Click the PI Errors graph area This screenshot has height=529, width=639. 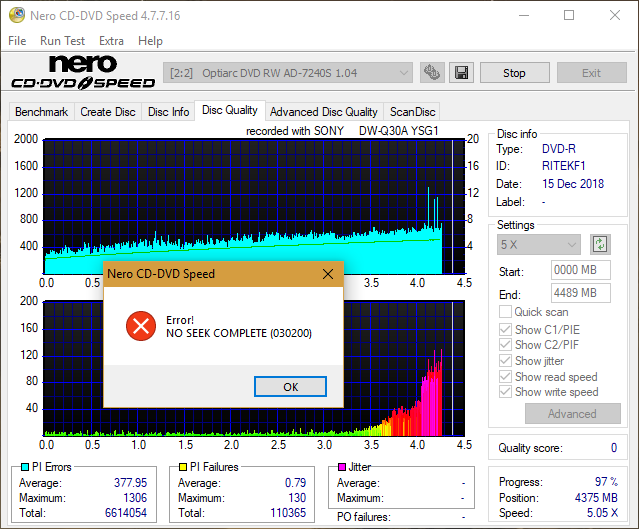pos(254,206)
